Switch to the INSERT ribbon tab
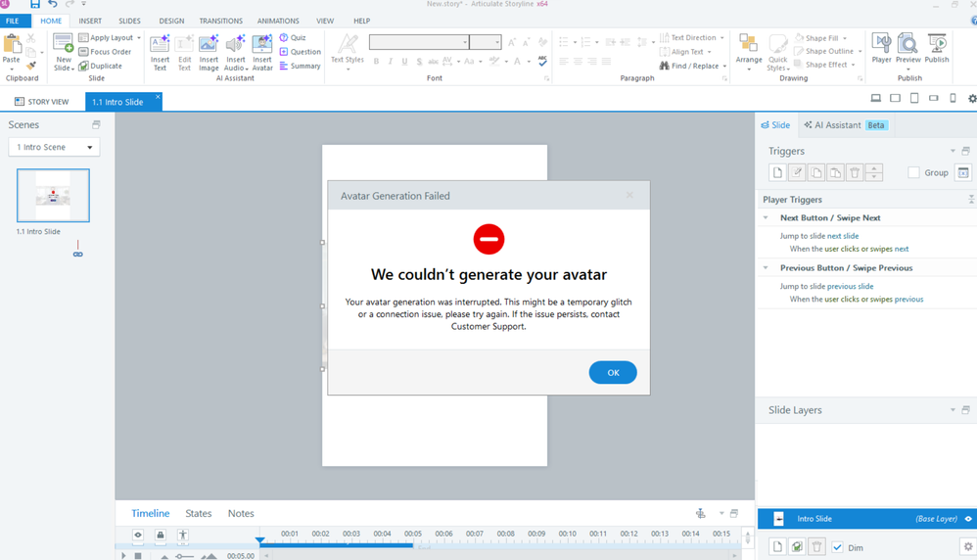 click(x=90, y=21)
